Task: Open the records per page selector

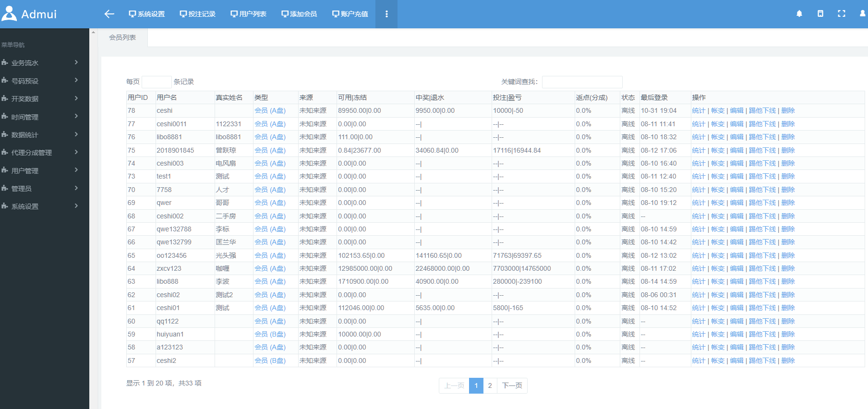Action: point(157,82)
